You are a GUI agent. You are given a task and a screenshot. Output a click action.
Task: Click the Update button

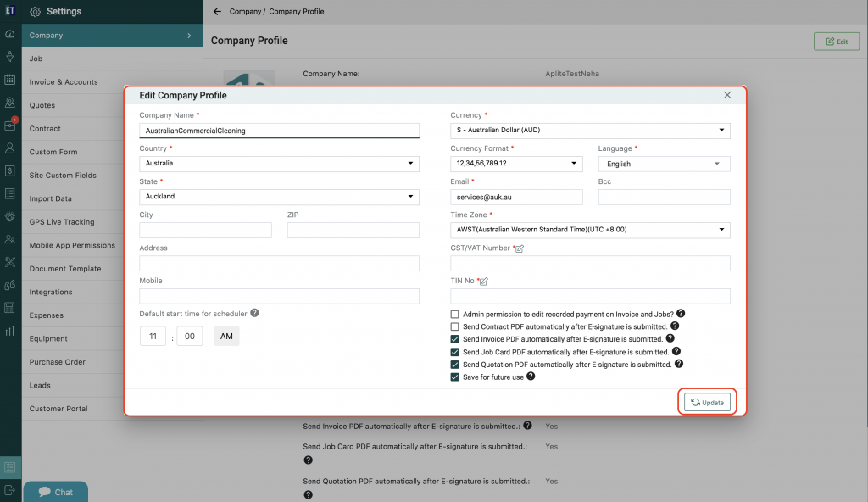[707, 402]
